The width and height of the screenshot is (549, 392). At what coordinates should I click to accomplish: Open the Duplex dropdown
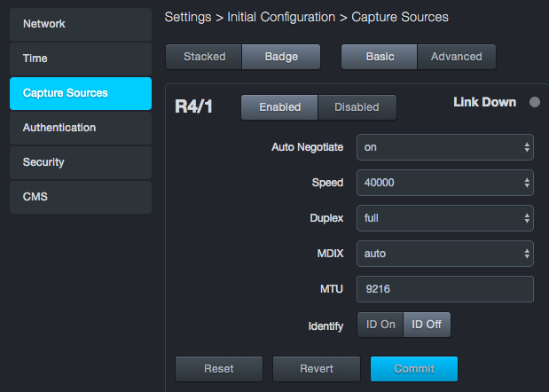coord(444,218)
